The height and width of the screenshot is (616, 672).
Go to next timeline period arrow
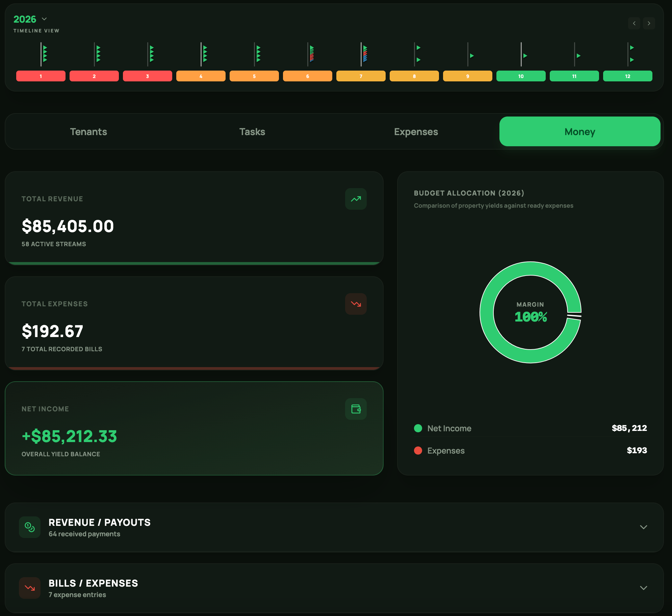(649, 23)
